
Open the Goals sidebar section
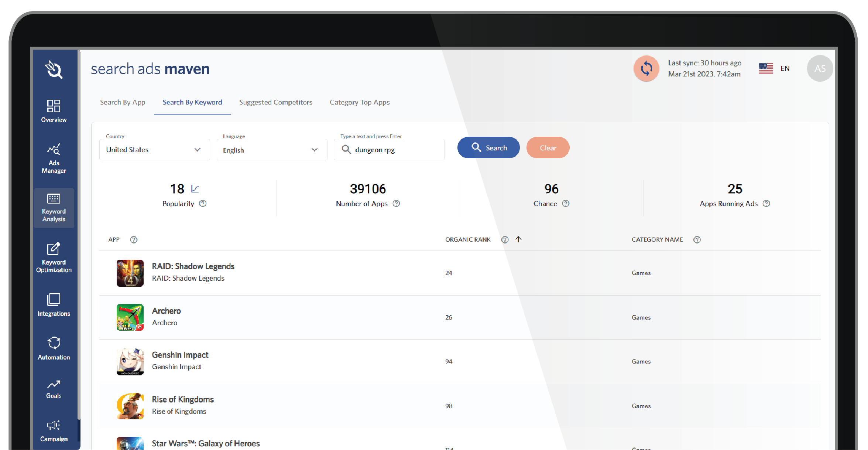pos(54,389)
